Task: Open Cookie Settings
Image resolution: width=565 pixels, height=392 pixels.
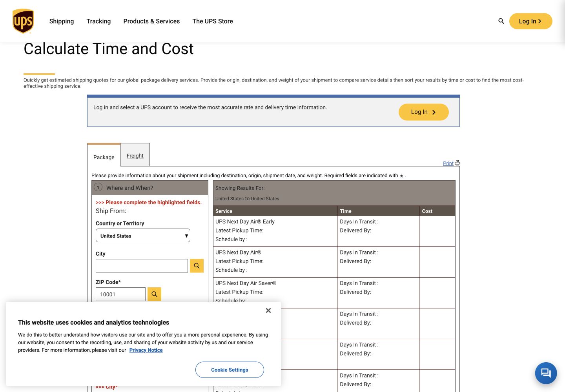Action: point(230,370)
